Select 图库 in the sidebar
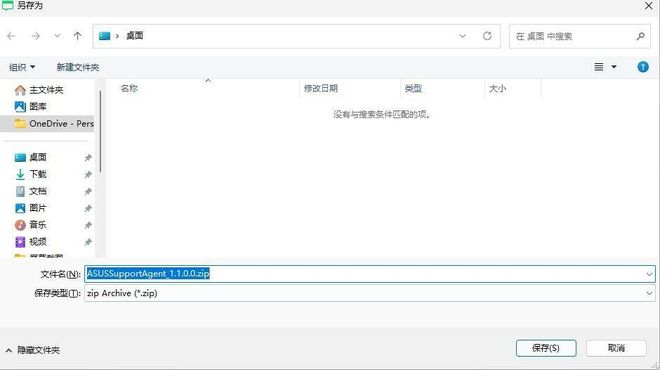 tap(30, 106)
